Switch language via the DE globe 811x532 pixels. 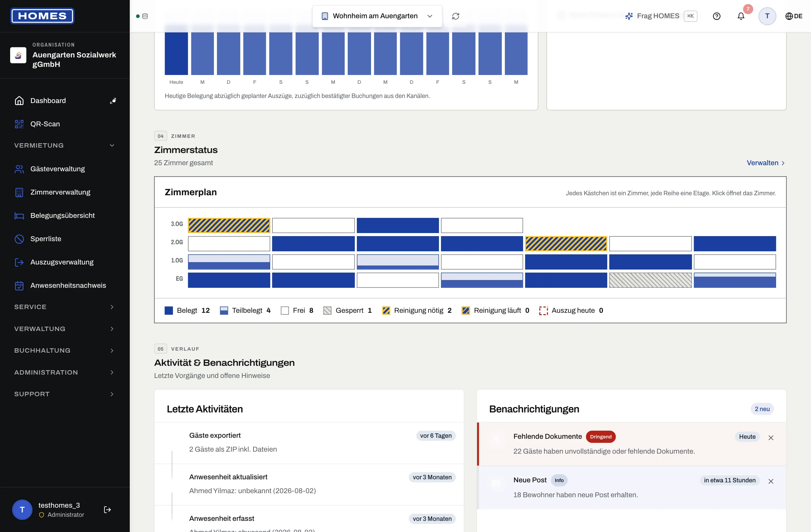point(794,16)
